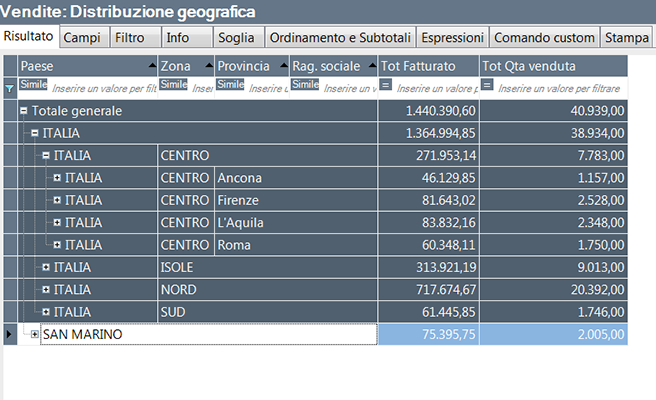Open the Ordinamento e Subtotali tab

(340, 37)
